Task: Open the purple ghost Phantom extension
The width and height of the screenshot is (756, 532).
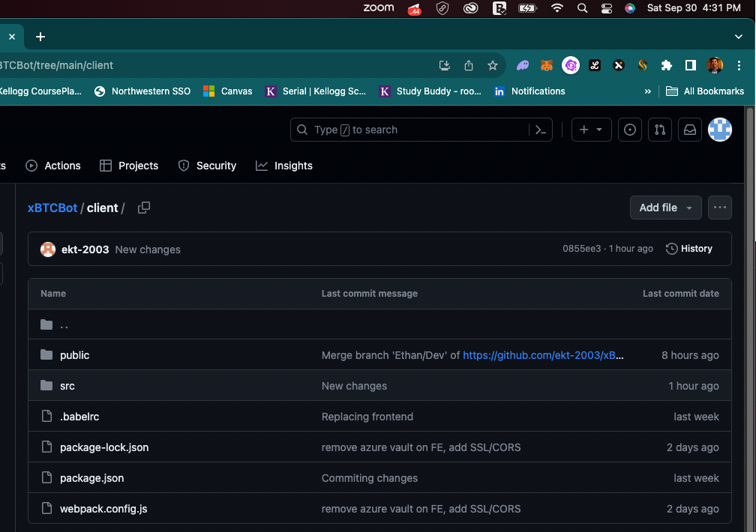Action: tap(523, 65)
